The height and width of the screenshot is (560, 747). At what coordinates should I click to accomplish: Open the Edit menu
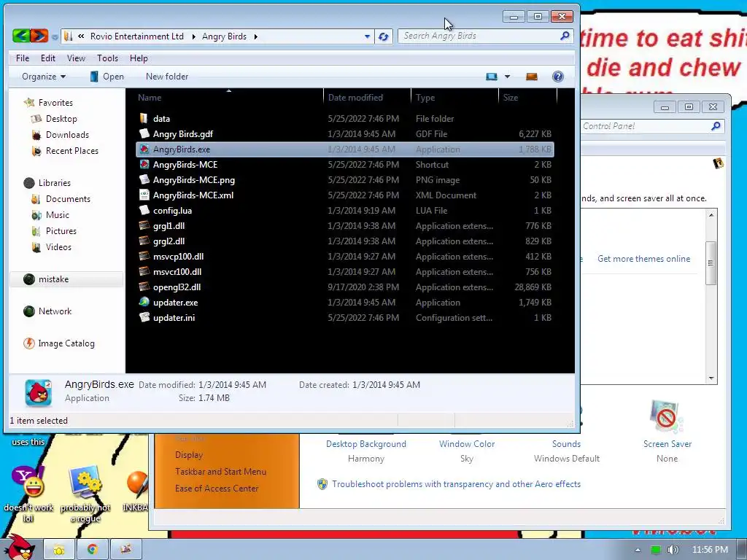[x=47, y=58]
